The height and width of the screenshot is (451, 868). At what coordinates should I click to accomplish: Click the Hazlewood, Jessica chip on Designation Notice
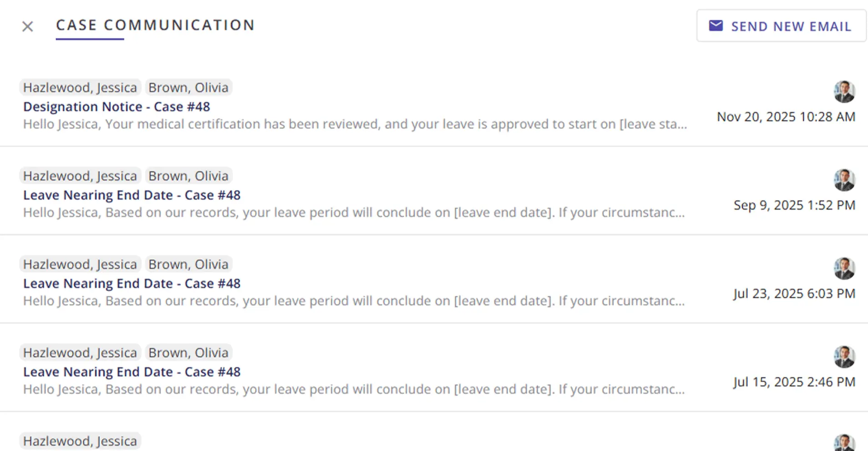(x=80, y=87)
